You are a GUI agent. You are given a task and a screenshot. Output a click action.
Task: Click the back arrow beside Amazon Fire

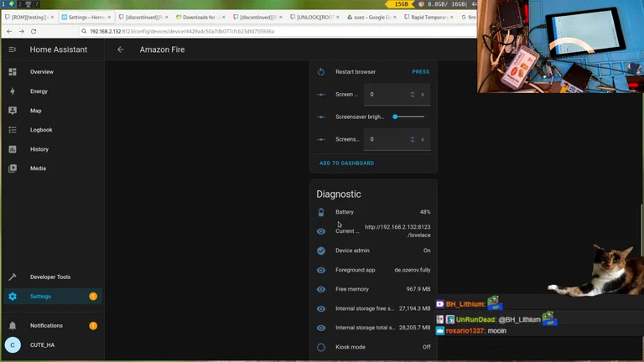click(121, 49)
